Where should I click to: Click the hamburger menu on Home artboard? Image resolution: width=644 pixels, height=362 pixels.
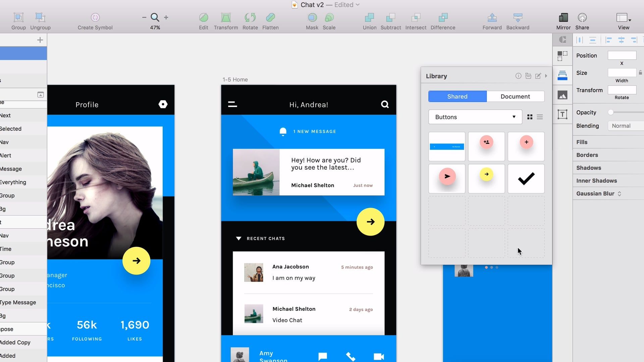232,105
